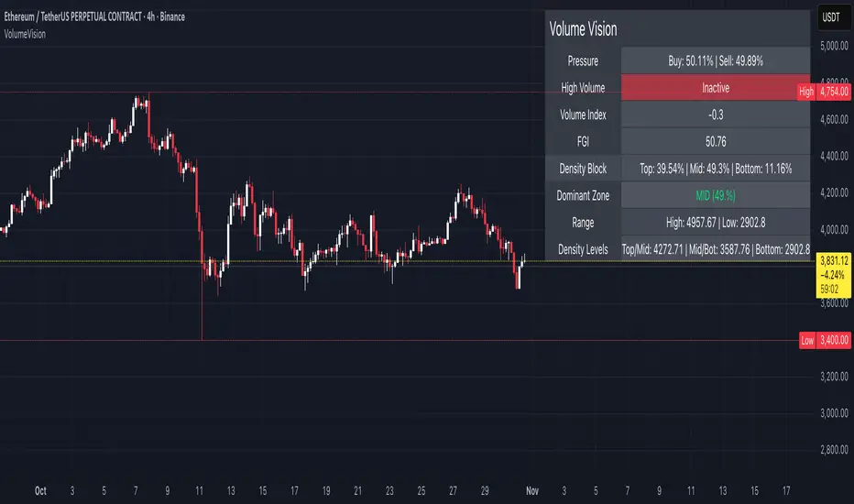Click 5,000.00 on the price axis

tap(833, 45)
